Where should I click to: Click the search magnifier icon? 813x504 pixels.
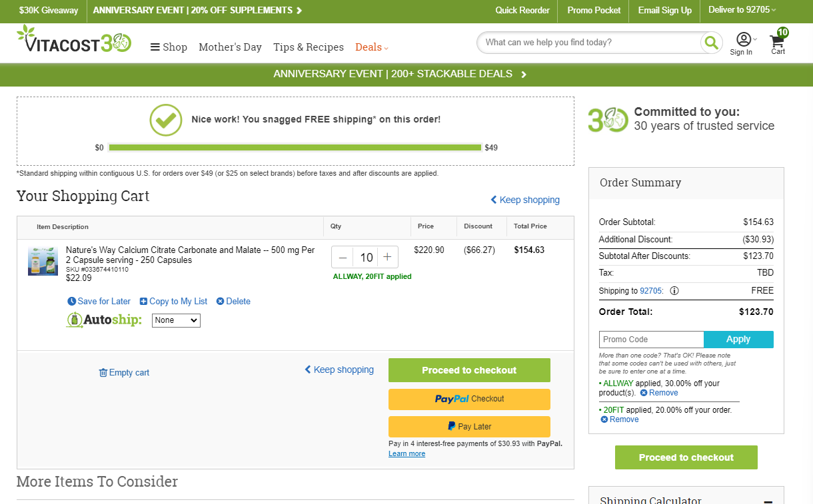tap(712, 43)
